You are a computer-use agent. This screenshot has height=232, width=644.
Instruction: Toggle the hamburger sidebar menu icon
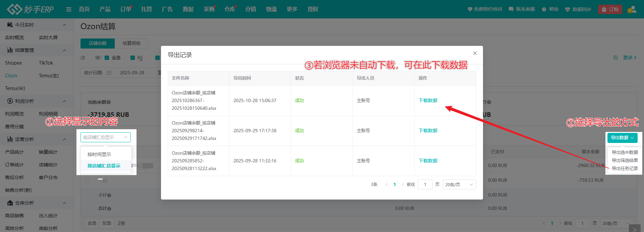coord(69,9)
